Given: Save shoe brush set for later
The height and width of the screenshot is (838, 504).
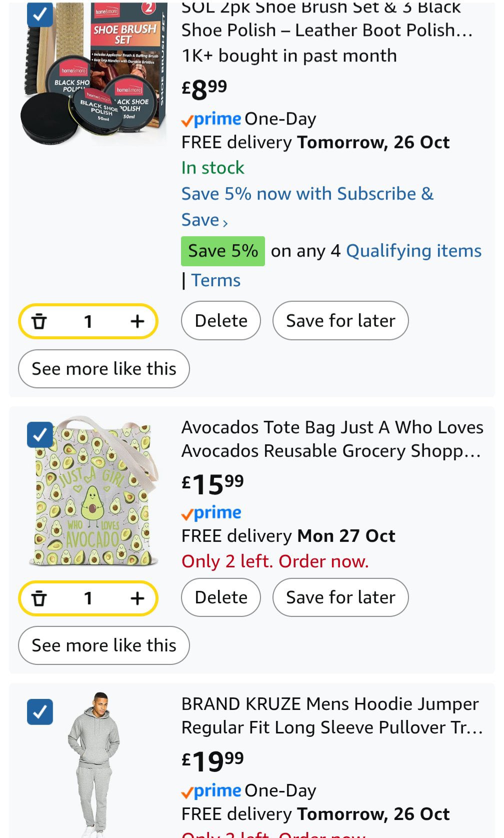Looking at the screenshot, I should 340,321.
